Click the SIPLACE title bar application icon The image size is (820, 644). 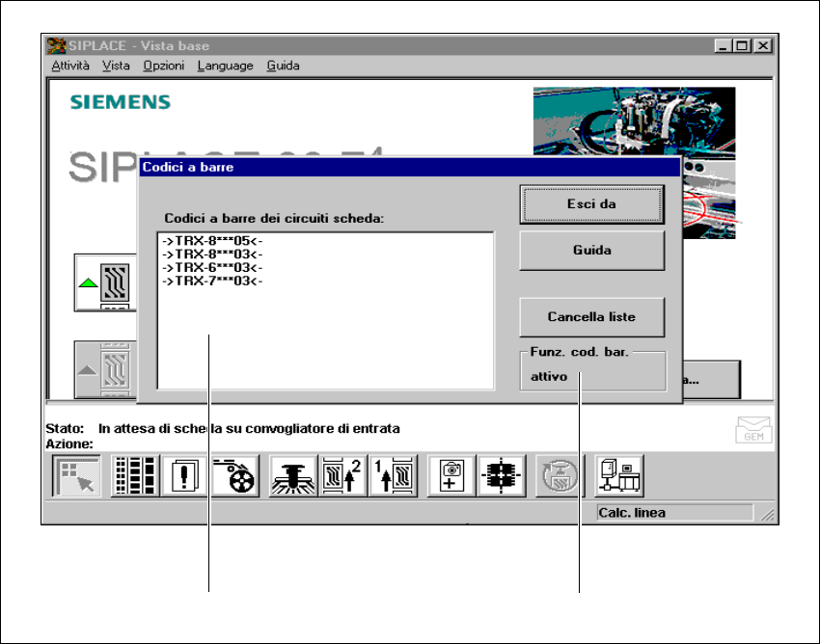pyautogui.click(x=57, y=45)
